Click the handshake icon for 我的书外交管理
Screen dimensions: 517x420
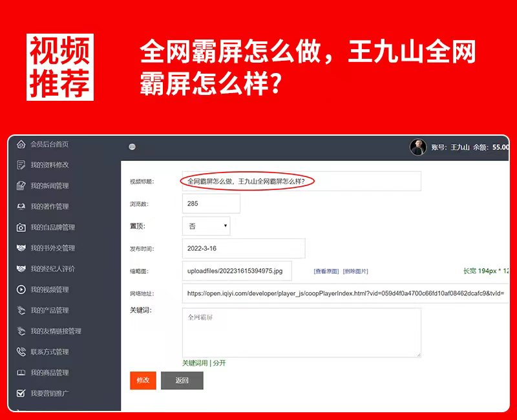click(21, 248)
